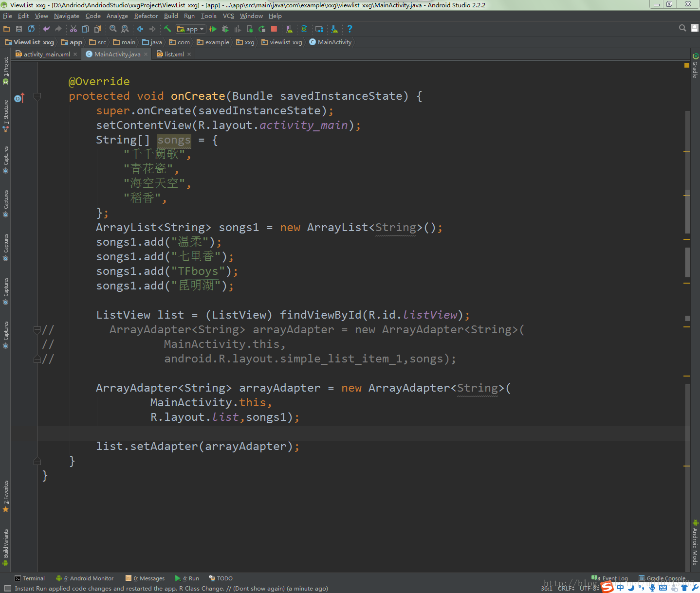Click the Synchronize toolbar icon

[31, 29]
